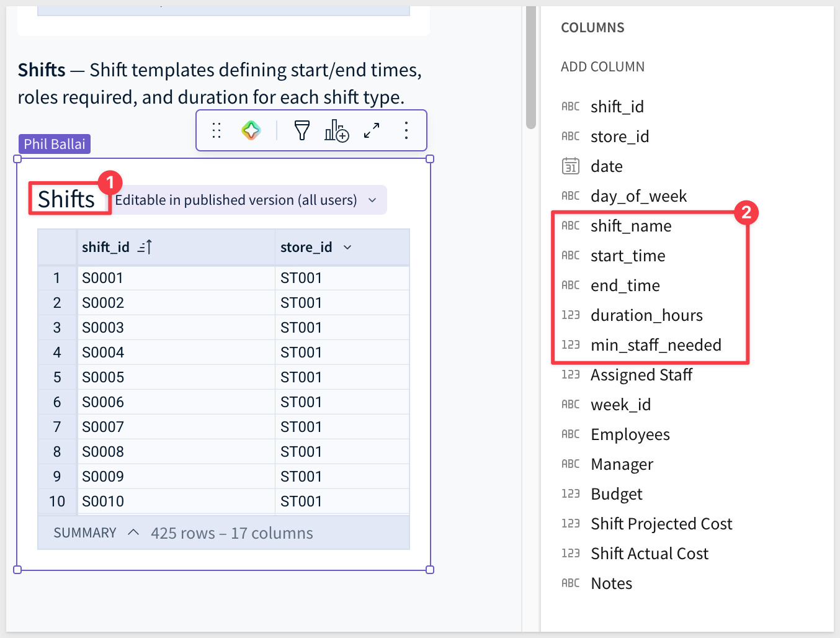This screenshot has height=638, width=840.
Task: Select Shift Actual Cost column entry
Action: tap(650, 554)
